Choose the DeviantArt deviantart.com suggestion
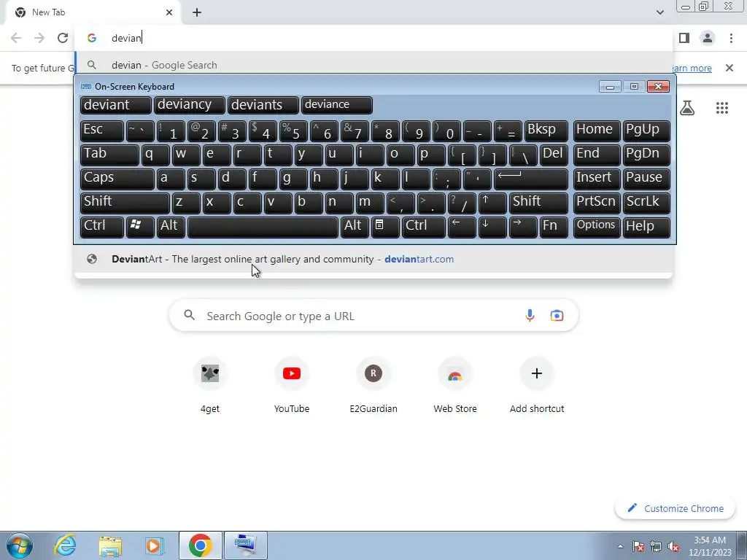 click(x=373, y=259)
